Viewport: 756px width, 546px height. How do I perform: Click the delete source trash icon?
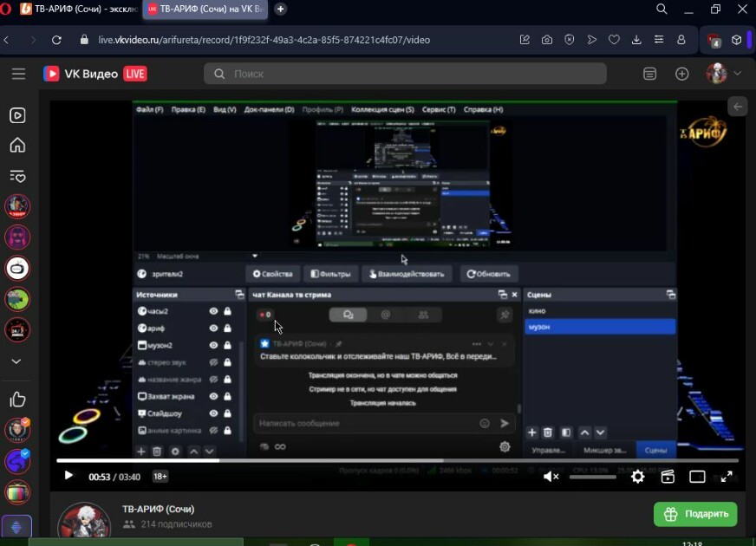pyautogui.click(x=157, y=451)
